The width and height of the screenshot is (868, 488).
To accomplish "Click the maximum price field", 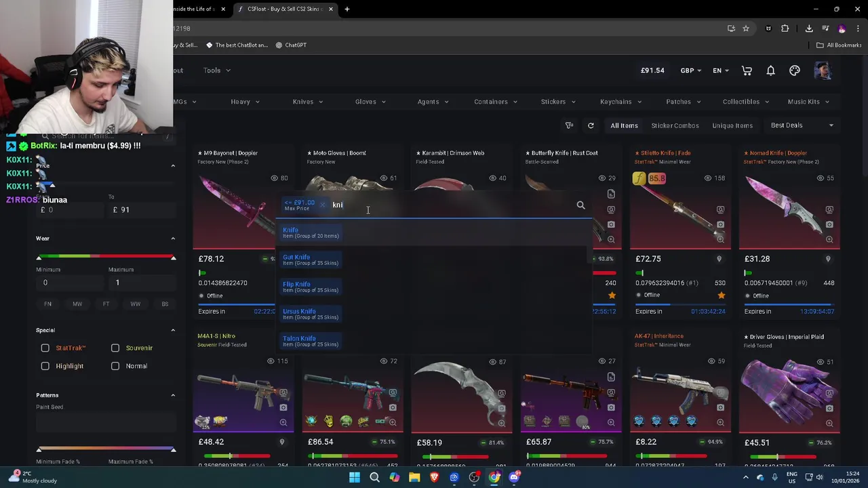I will [x=142, y=210].
